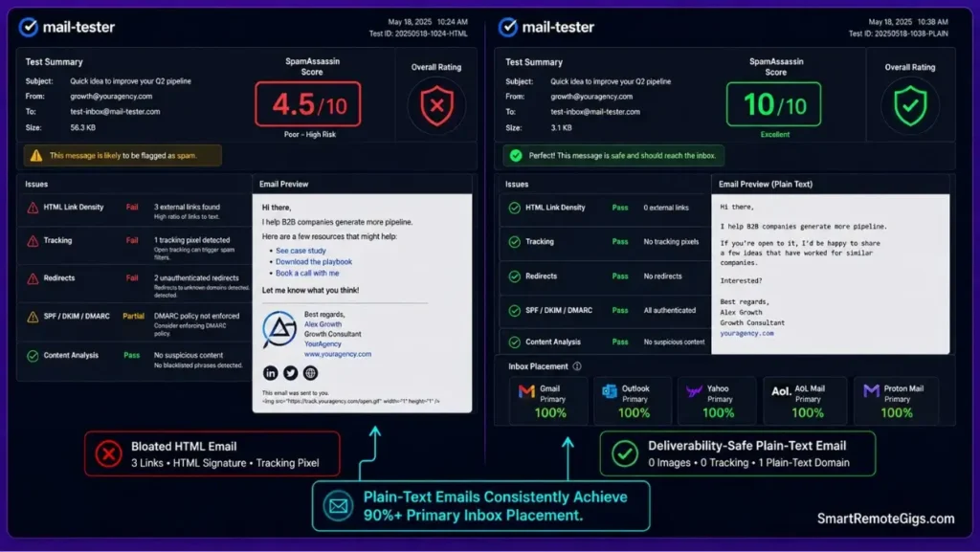980x552 pixels.
Task: Click the yellow spam warning triangle icon
Action: (x=36, y=156)
